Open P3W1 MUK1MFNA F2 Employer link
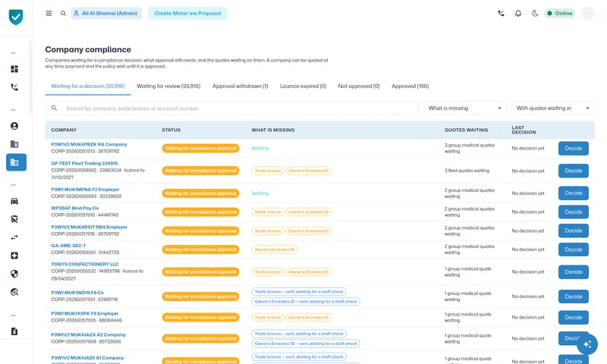607x364 pixels. click(x=85, y=190)
